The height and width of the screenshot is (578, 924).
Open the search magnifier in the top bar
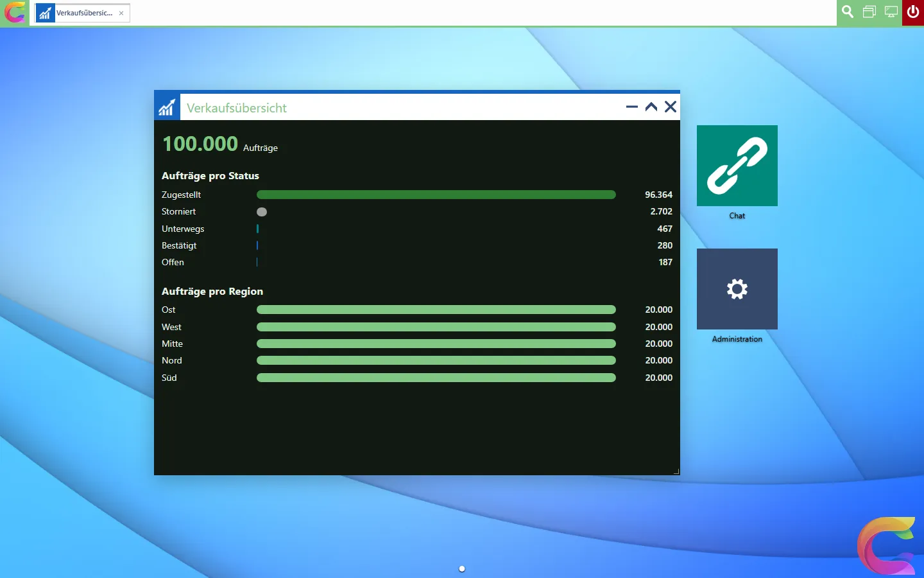(848, 12)
